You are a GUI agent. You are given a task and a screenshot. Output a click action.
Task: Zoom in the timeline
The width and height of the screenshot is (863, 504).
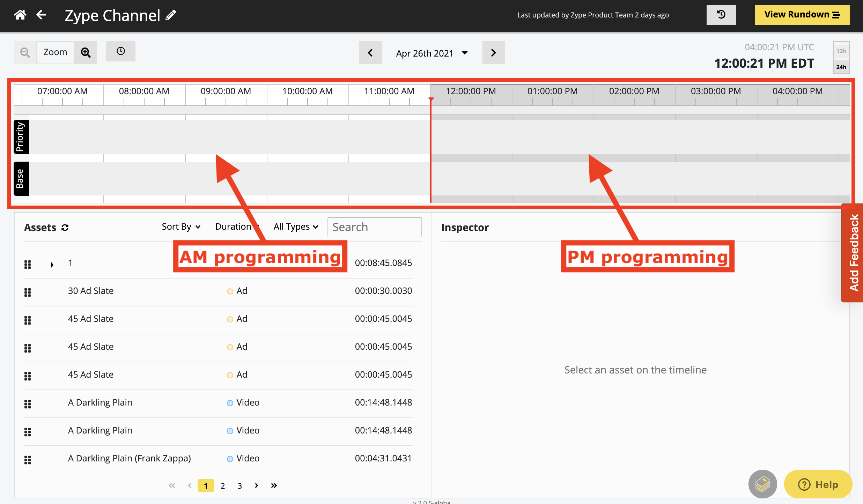[86, 52]
